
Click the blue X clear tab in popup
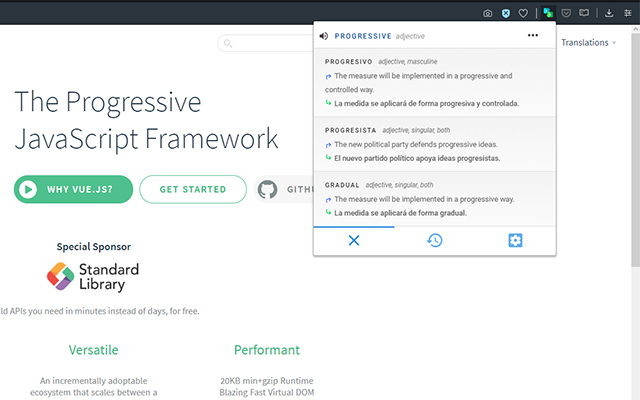pos(354,240)
